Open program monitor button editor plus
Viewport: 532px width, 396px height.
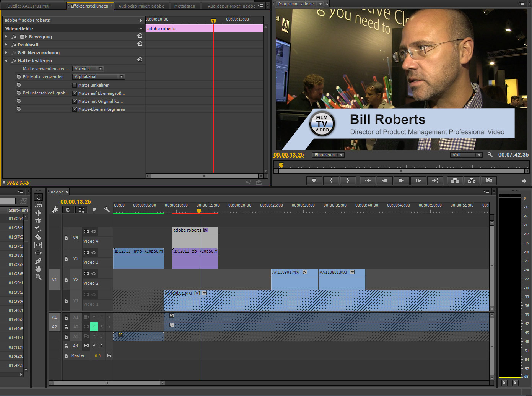click(x=524, y=181)
